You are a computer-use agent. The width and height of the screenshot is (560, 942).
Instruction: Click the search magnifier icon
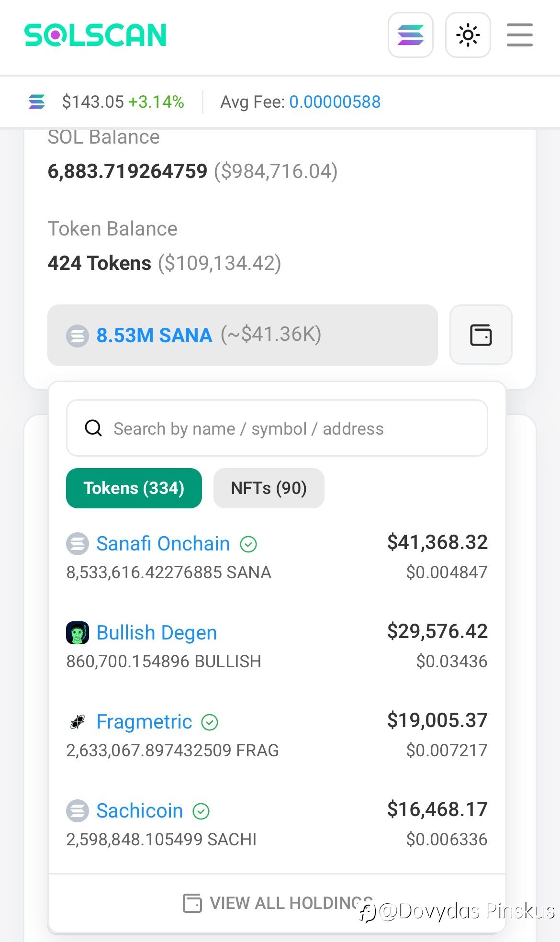coord(93,428)
